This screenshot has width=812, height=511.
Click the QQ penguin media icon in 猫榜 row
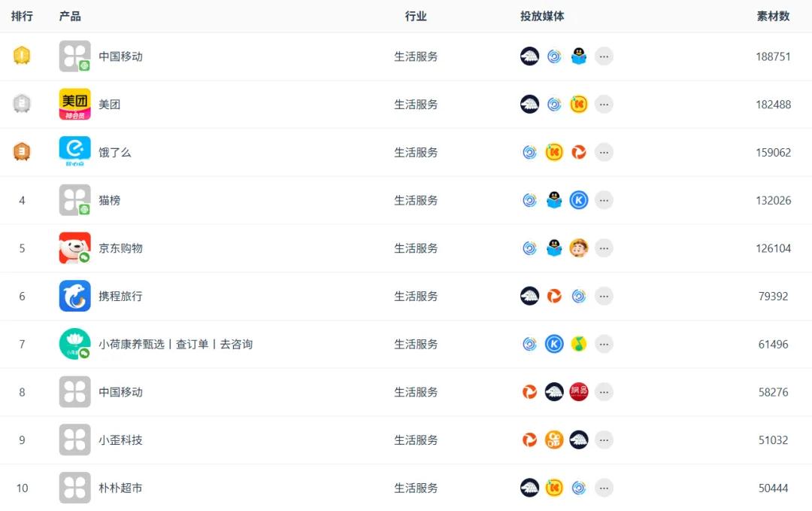click(x=554, y=200)
